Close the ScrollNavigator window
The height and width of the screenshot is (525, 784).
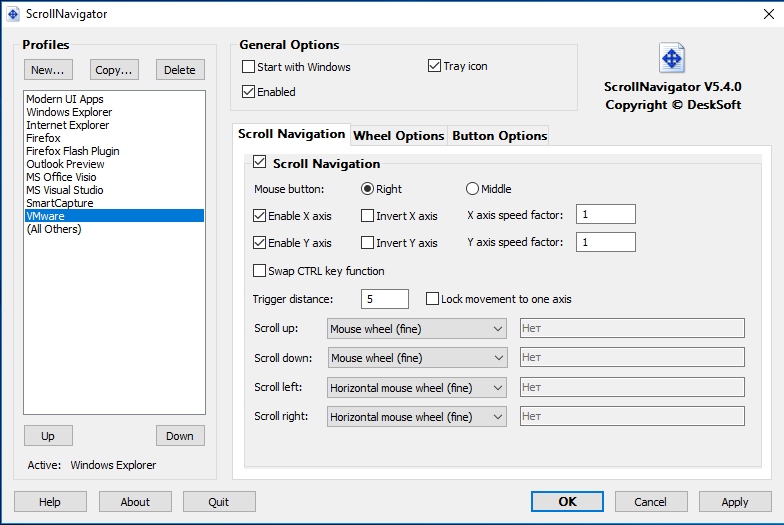pyautogui.click(x=768, y=14)
